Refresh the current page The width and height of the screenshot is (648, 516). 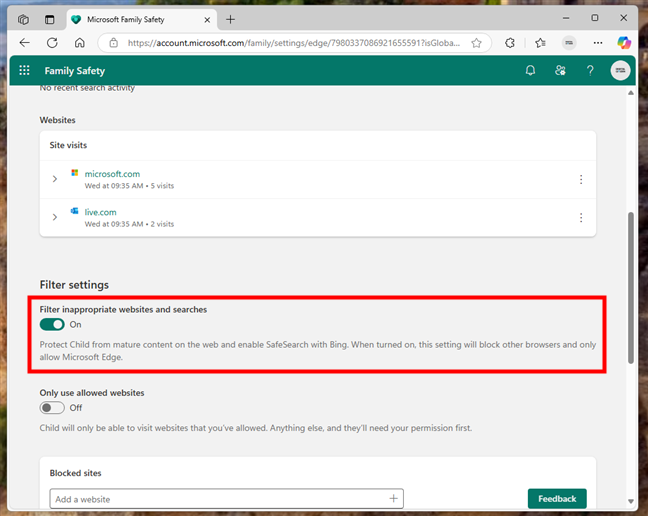pyautogui.click(x=52, y=43)
